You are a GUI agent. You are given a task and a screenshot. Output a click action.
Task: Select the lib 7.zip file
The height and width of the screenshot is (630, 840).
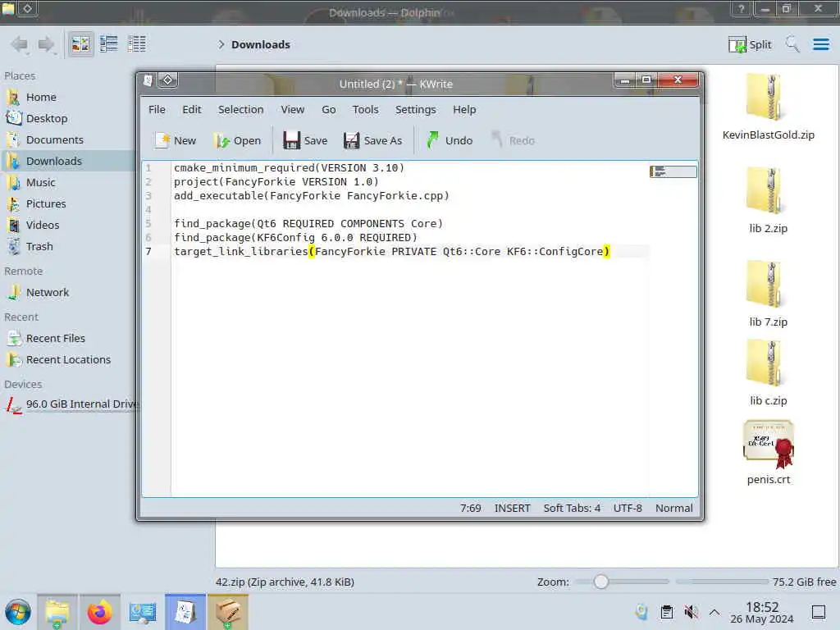[768, 294]
